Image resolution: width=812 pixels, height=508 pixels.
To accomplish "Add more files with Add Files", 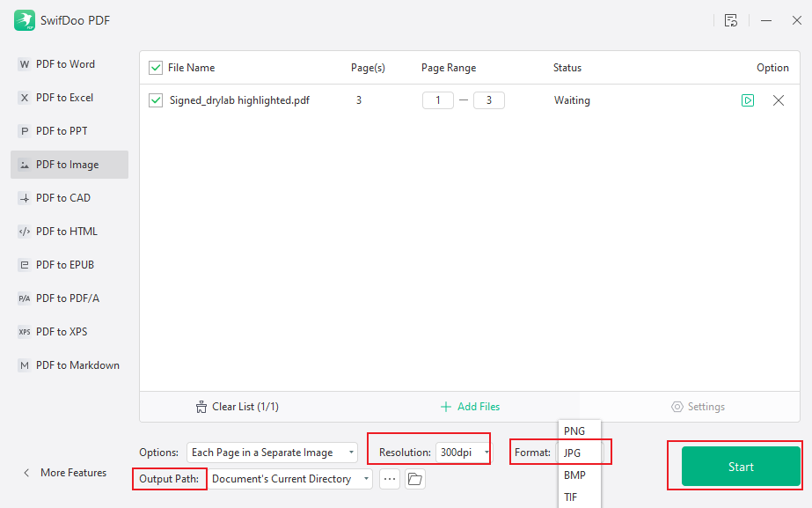I will [x=470, y=406].
